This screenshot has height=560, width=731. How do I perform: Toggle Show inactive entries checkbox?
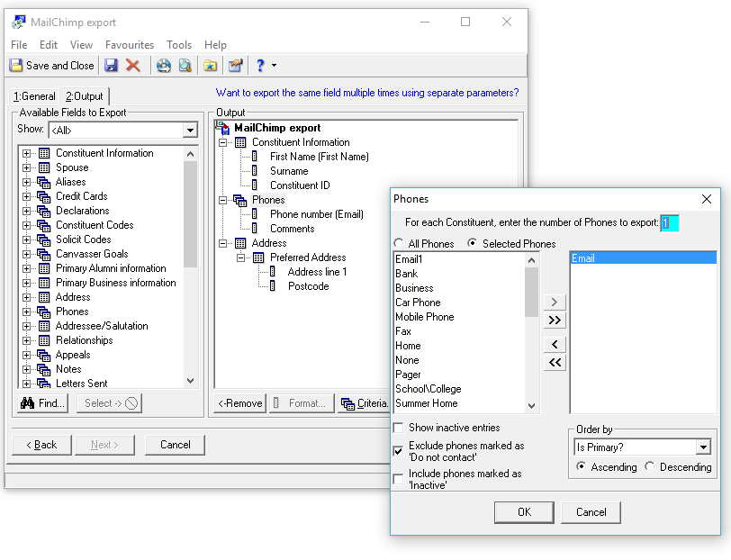[x=399, y=428]
